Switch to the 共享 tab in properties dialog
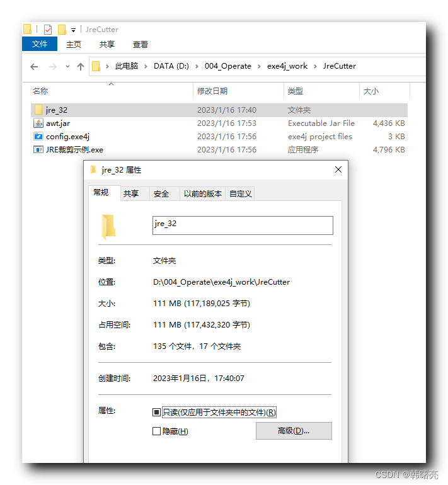The image size is (448, 485). pyautogui.click(x=135, y=194)
